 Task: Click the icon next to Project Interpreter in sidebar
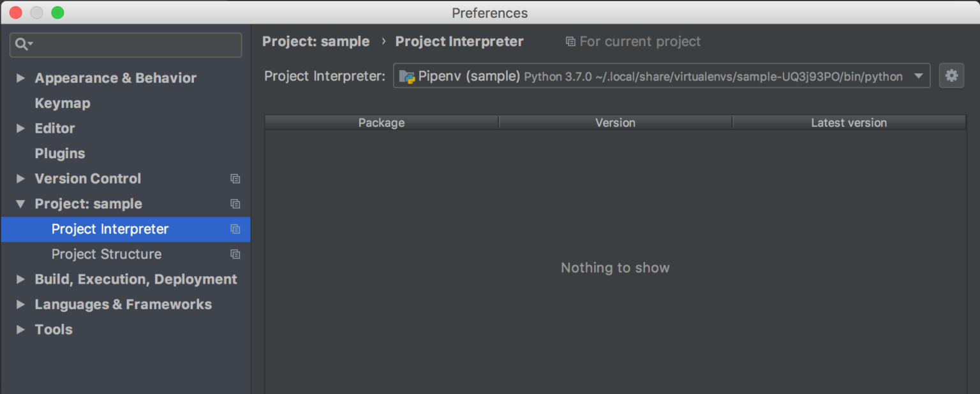(x=235, y=229)
